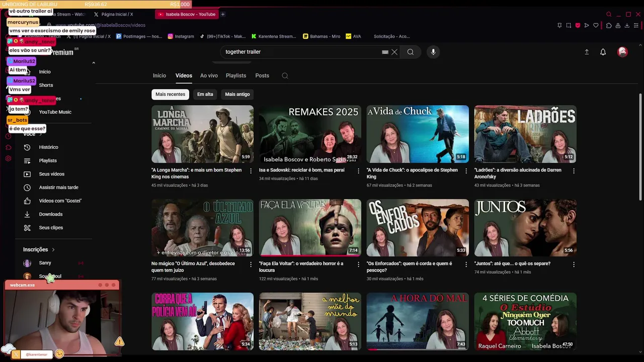Play "A Longa Marcha" thumbnail
This screenshot has height=362, width=644.
[x=202, y=134]
